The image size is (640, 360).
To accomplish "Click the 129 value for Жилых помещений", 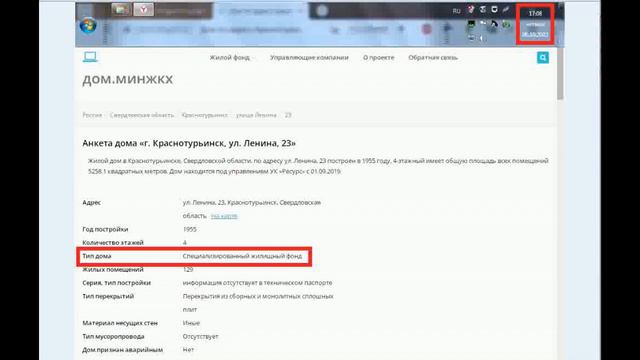I will [x=188, y=269].
